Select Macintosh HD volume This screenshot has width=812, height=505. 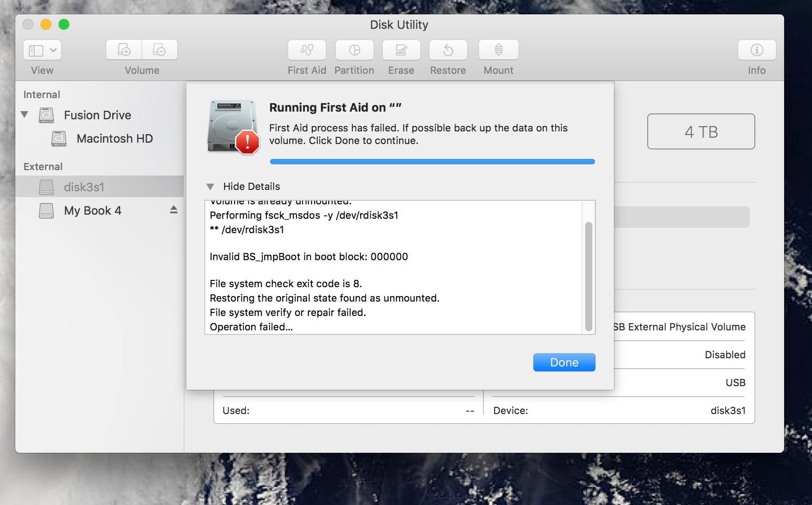pyautogui.click(x=115, y=139)
